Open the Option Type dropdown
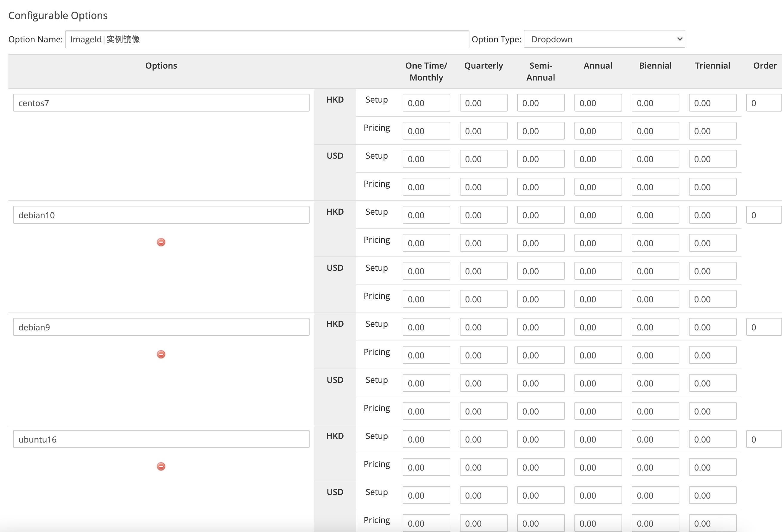This screenshot has height=532, width=782. click(604, 39)
